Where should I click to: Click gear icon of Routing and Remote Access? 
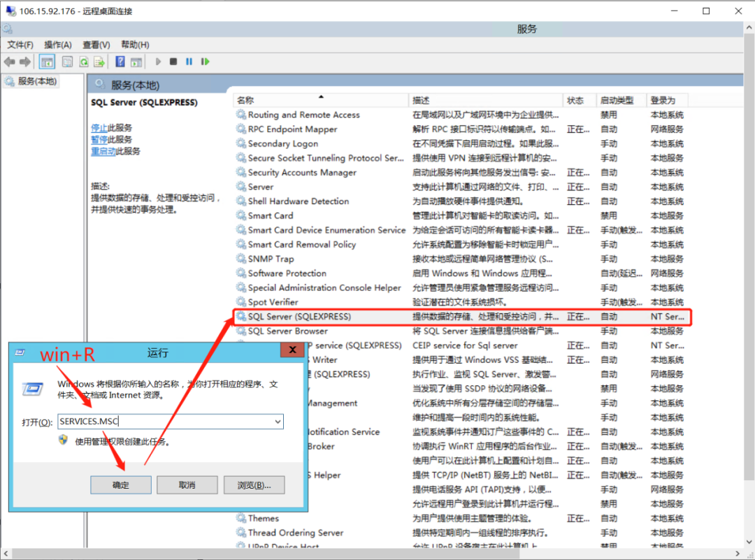pyautogui.click(x=240, y=115)
